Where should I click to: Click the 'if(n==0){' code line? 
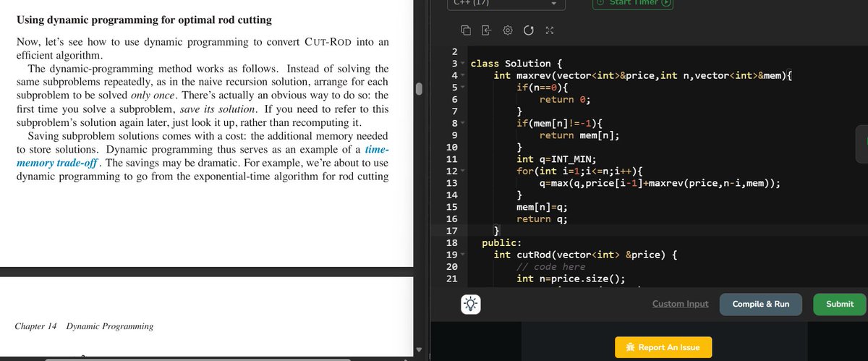click(x=542, y=88)
